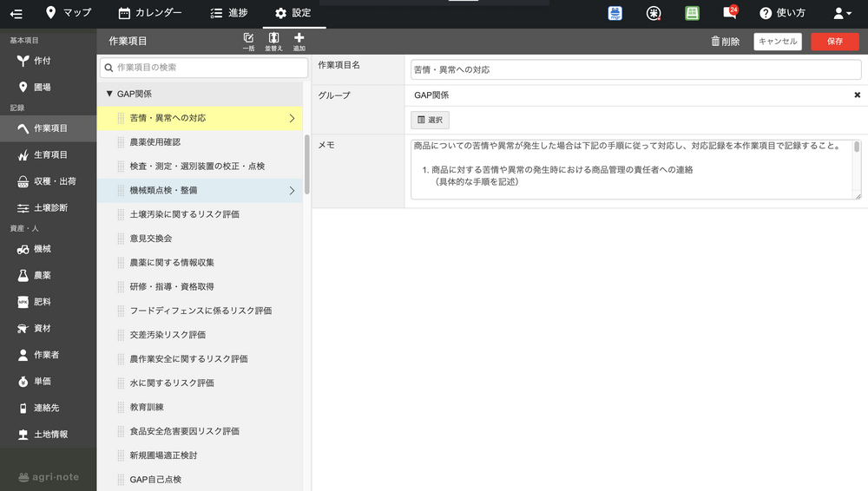Click the 並替え sort icon
The height and width of the screenshot is (491, 868).
(x=273, y=41)
